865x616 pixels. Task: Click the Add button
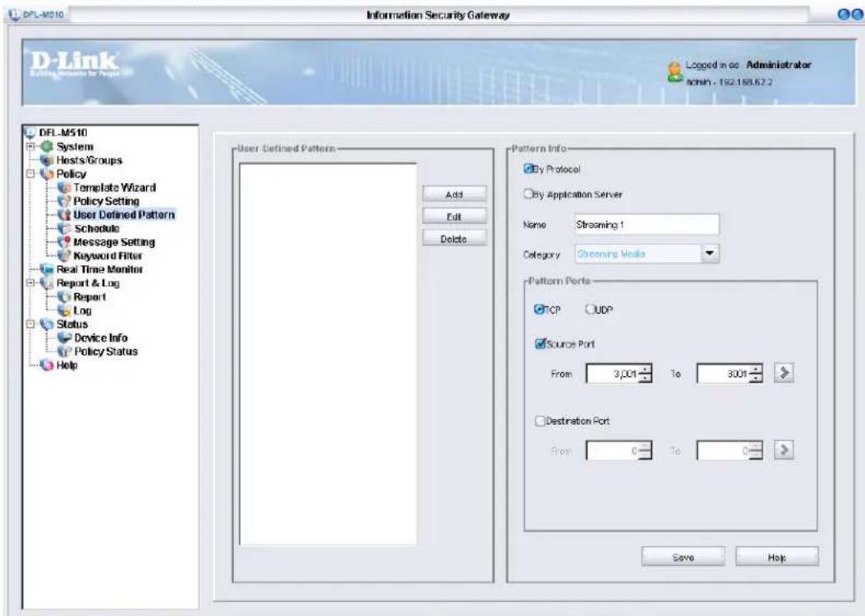click(454, 194)
